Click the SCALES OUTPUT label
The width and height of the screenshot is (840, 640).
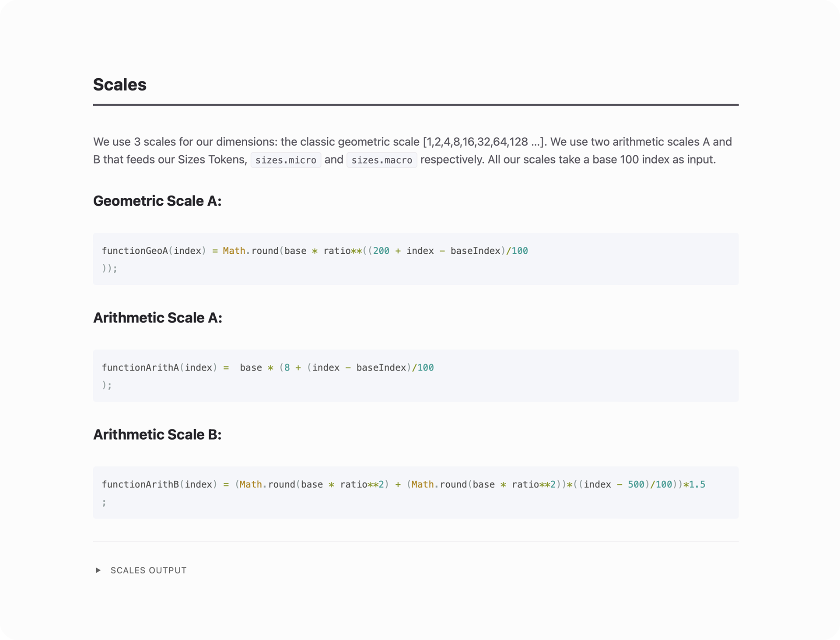point(148,570)
